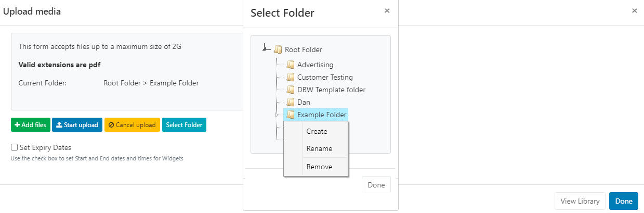Viewport: 644px width, 213px height.
Task: Click the Root Folder > Example Folder path text
Action: (x=151, y=83)
